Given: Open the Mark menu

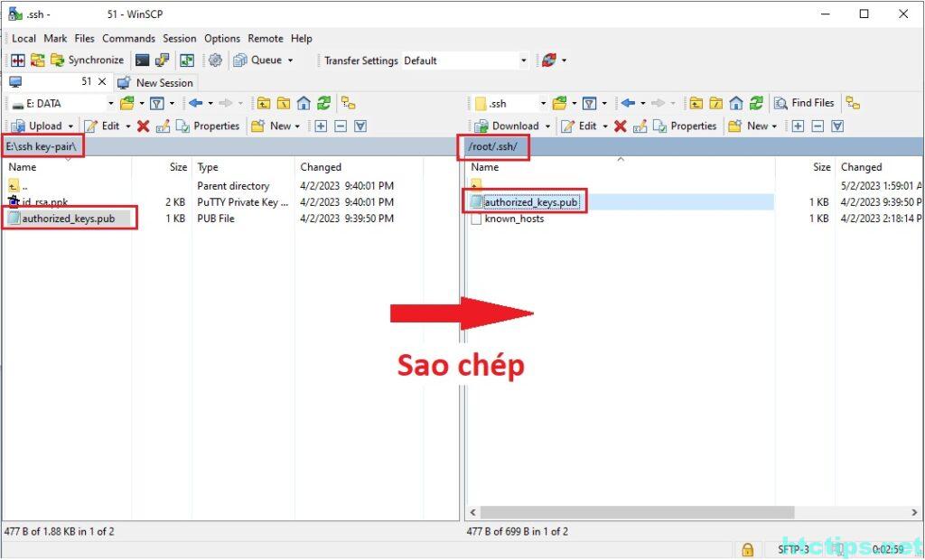Looking at the screenshot, I should click(55, 38).
